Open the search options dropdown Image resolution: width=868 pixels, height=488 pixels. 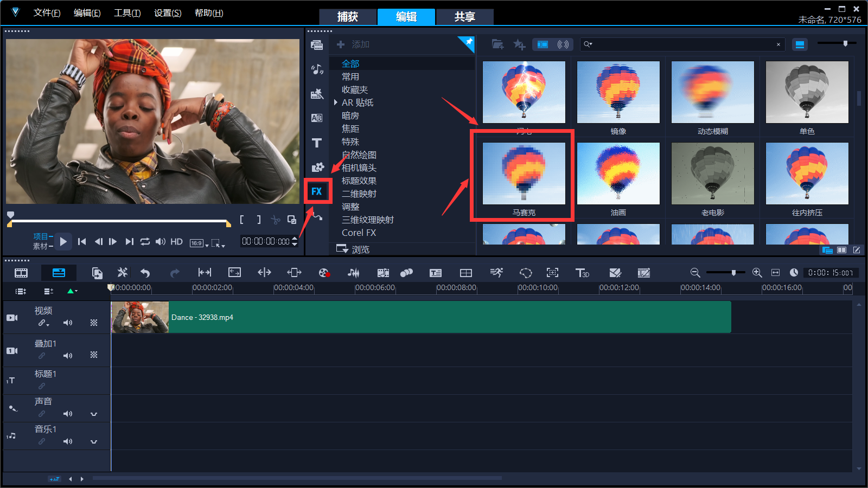(x=588, y=44)
